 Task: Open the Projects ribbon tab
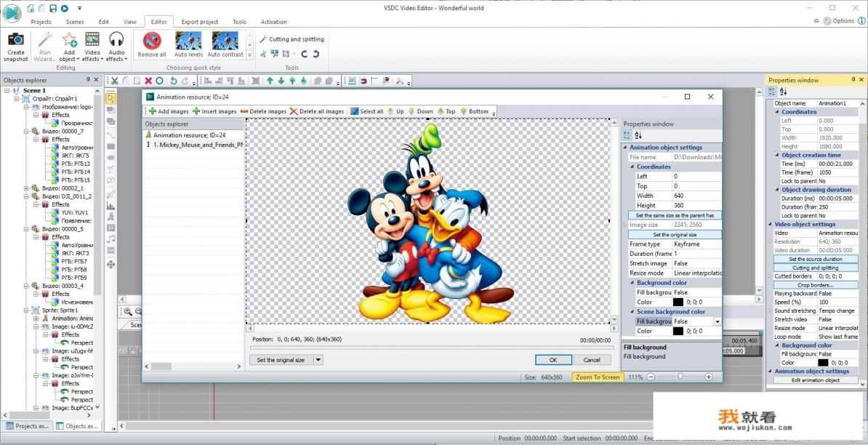41,22
